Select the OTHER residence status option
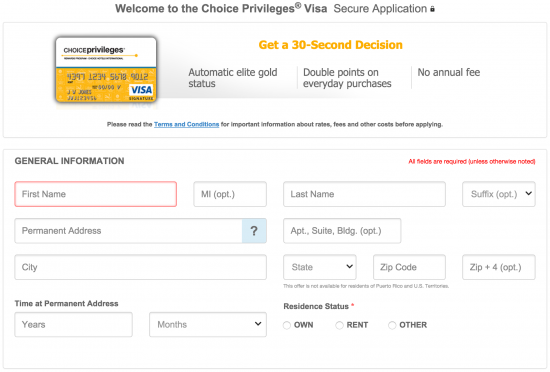Image resolution: width=550 pixels, height=372 pixels. click(x=392, y=325)
